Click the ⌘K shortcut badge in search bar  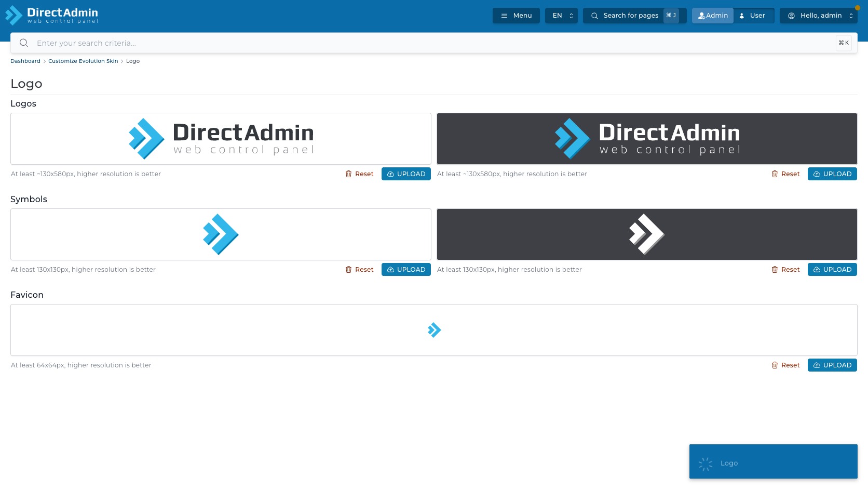click(844, 43)
